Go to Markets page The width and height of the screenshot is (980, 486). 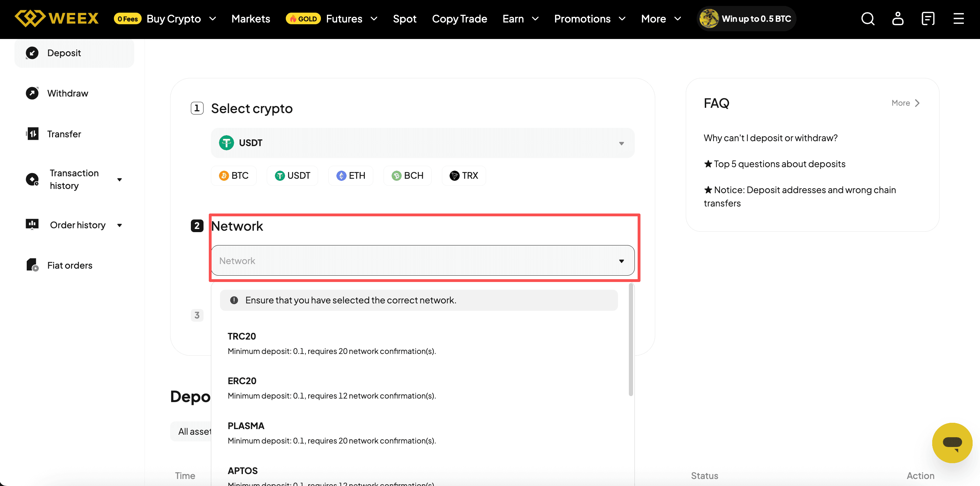[251, 19]
